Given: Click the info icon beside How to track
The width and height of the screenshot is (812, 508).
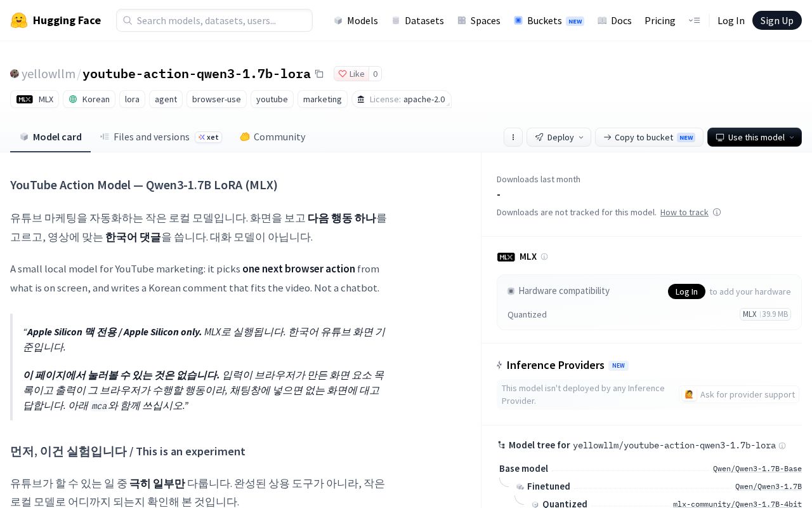Looking at the screenshot, I should click(717, 212).
